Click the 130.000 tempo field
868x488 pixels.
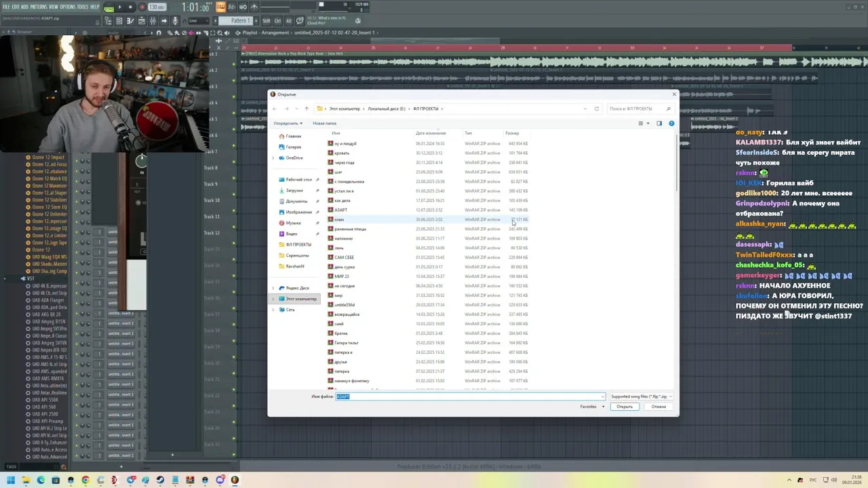point(157,7)
